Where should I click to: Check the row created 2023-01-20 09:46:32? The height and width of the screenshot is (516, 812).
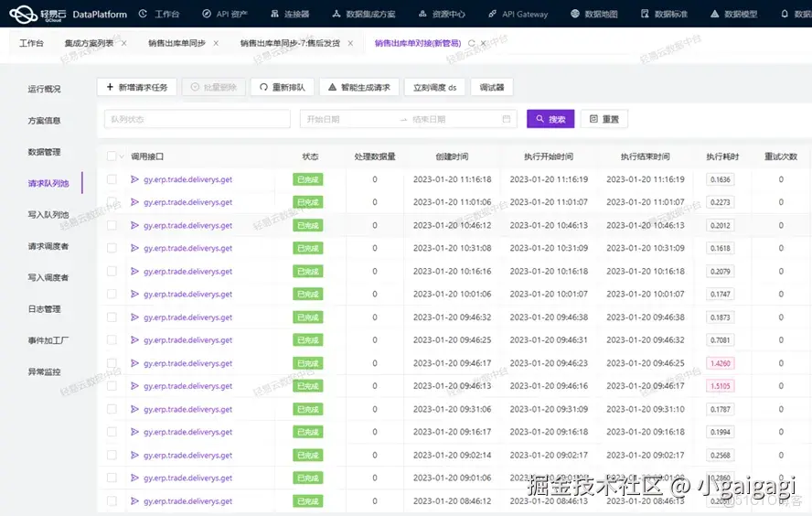[x=112, y=317]
